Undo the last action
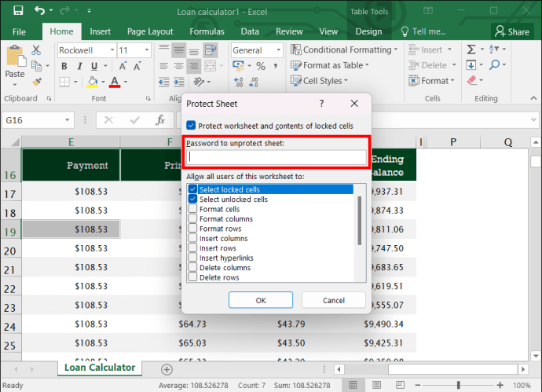Image resolution: width=542 pixels, height=392 pixels. click(x=40, y=10)
